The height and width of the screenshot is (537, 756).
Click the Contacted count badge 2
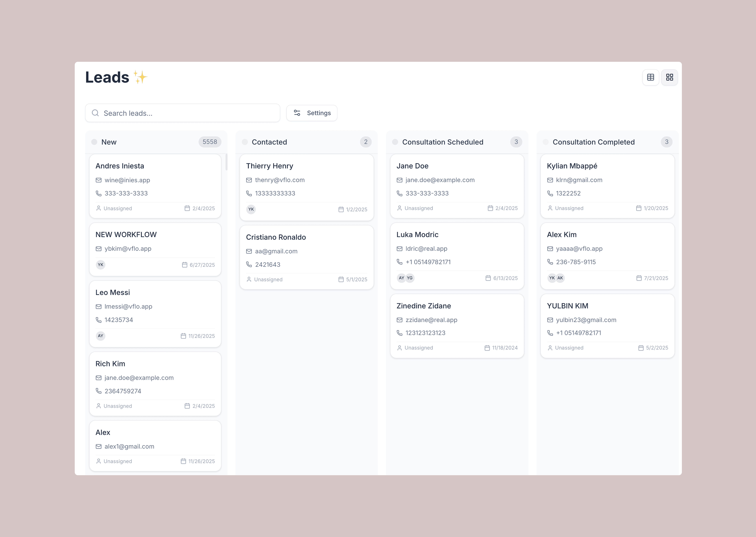tap(366, 142)
